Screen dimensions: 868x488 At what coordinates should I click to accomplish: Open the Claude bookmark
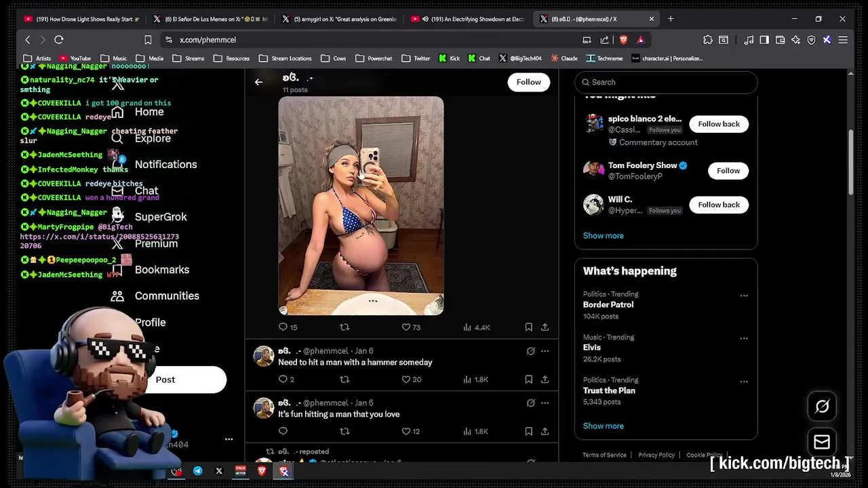pos(564,58)
